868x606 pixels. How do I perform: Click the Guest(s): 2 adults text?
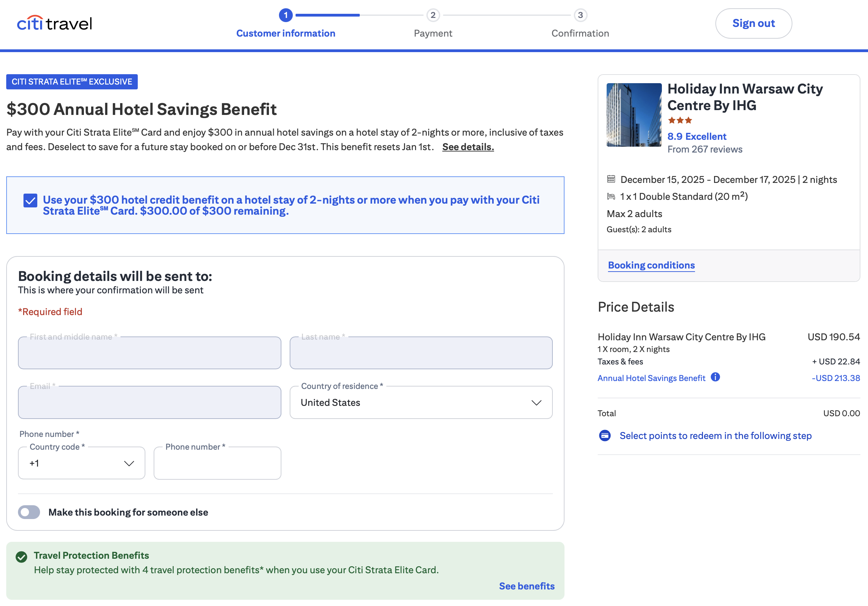click(639, 230)
